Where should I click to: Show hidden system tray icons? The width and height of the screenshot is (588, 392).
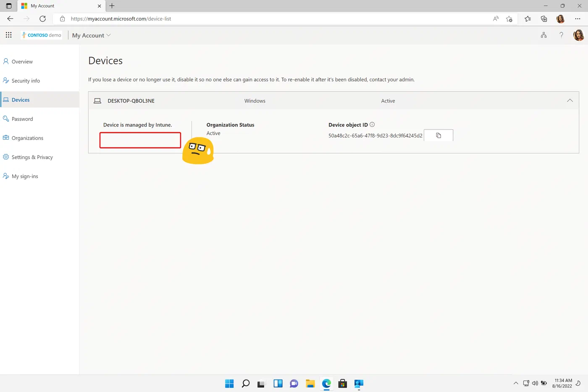click(516, 383)
